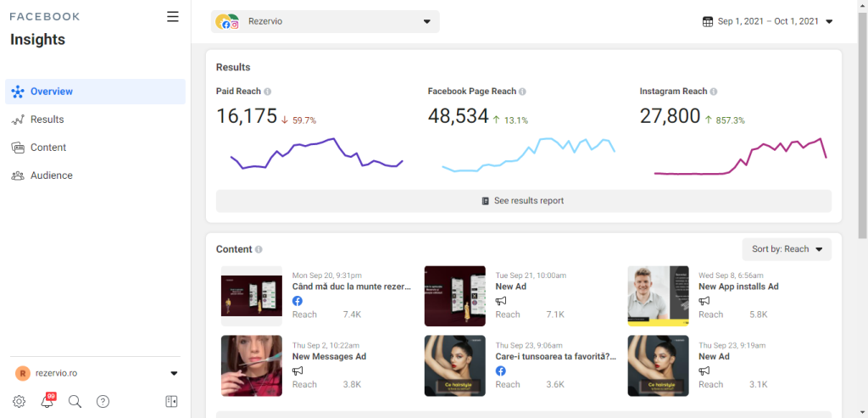The width and height of the screenshot is (868, 418).
Task: Open the help question mark icon
Action: tap(103, 402)
